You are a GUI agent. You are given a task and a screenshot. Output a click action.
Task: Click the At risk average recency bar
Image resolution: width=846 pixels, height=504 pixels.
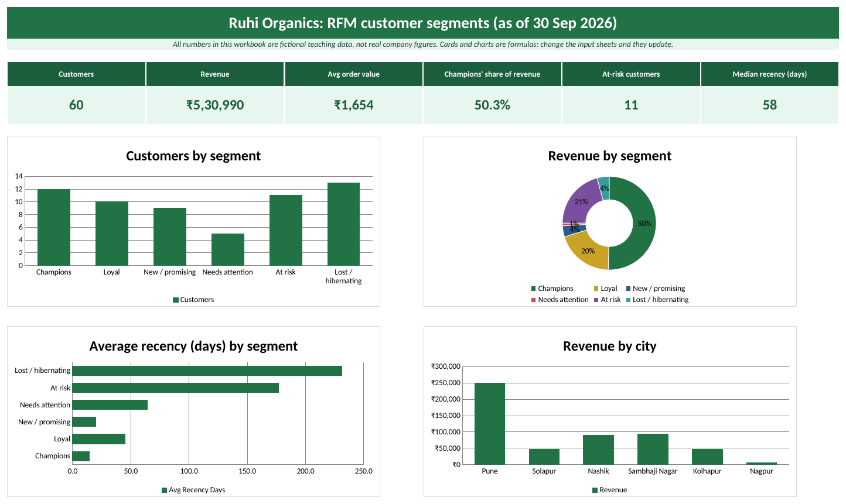pos(176,388)
